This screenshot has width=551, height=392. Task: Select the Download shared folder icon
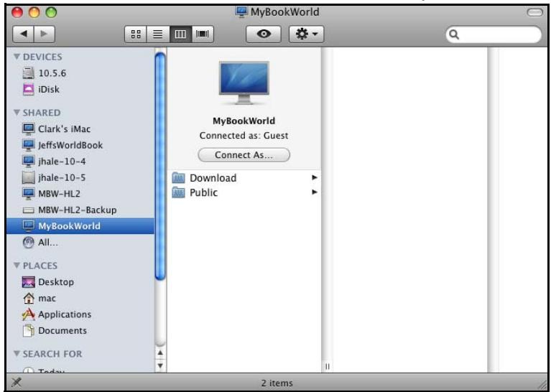point(178,178)
